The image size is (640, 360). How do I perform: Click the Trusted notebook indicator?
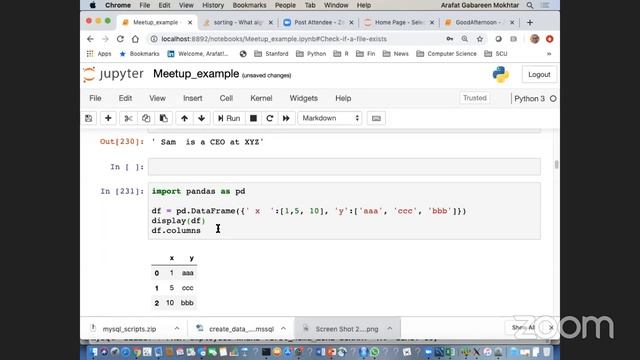pos(475,98)
